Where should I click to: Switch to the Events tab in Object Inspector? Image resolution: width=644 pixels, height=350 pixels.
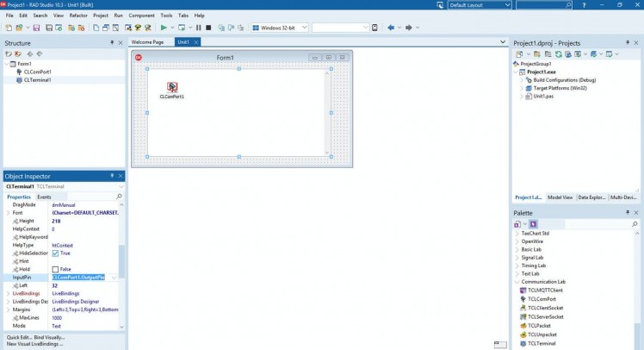(x=44, y=197)
